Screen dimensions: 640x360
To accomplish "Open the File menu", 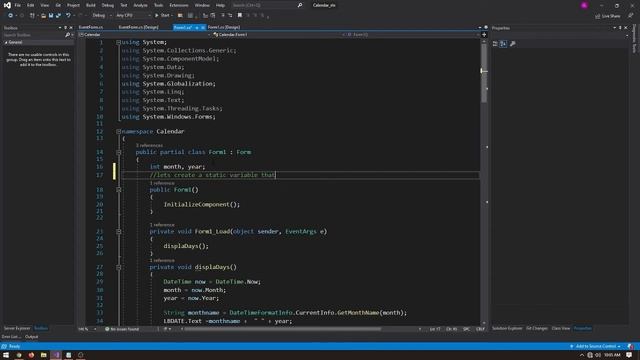I will (x=18, y=5).
